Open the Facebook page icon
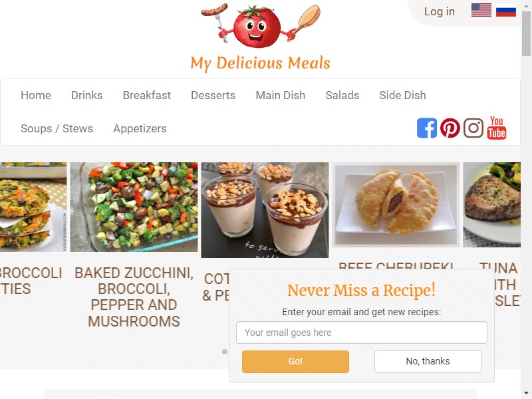The height and width of the screenshot is (399, 532). click(427, 128)
